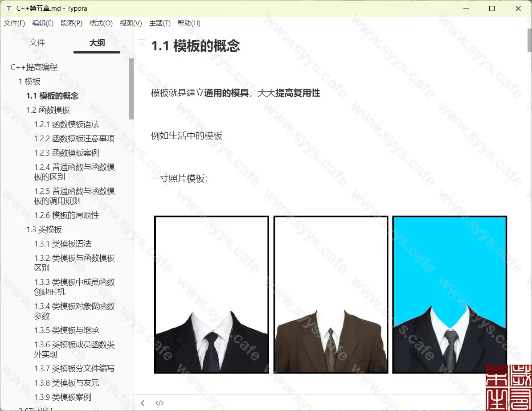Click the blue-background ID photo

[449, 294]
